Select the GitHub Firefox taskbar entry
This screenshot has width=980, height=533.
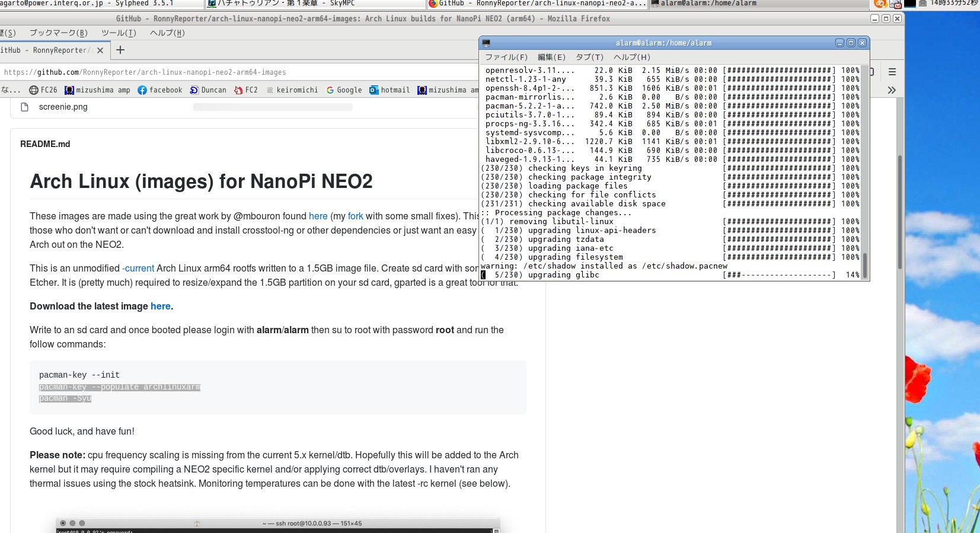point(537,4)
